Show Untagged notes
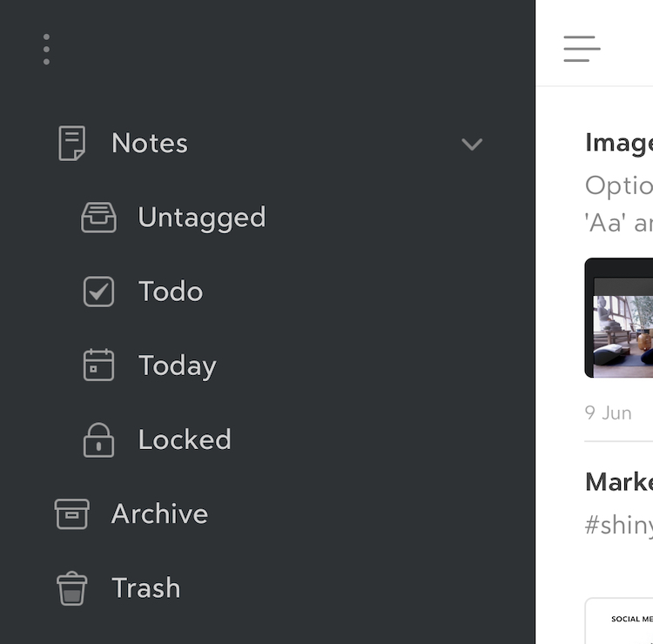 tap(201, 218)
